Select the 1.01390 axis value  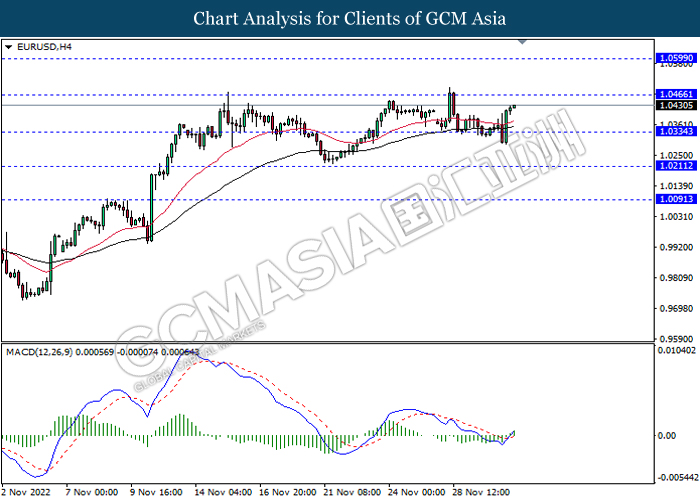pos(676,186)
